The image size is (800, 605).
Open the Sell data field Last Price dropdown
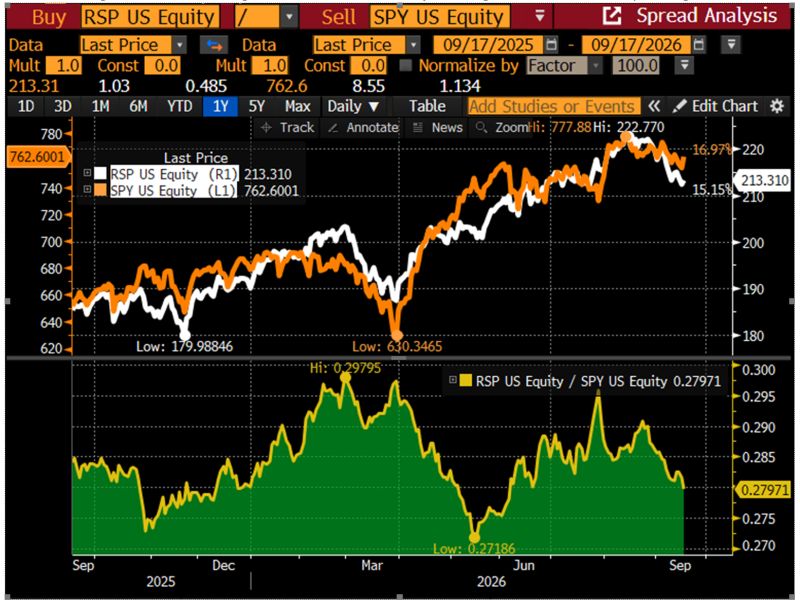pyautogui.click(x=413, y=45)
